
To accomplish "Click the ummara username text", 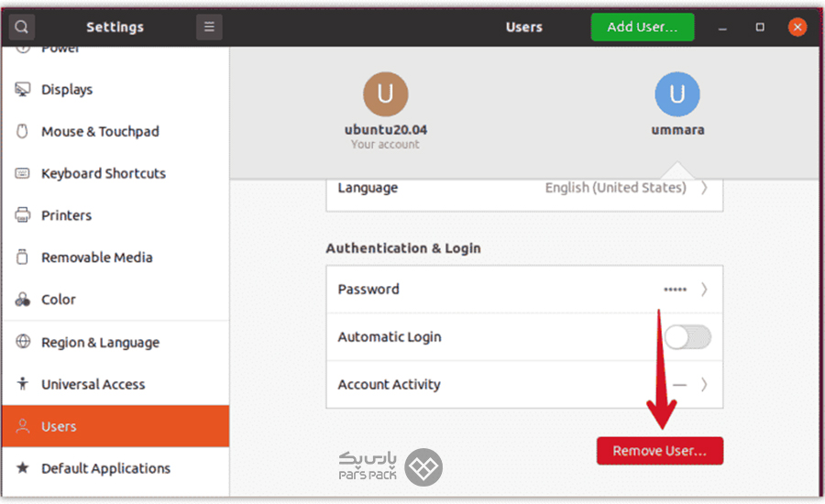I will pyautogui.click(x=677, y=130).
